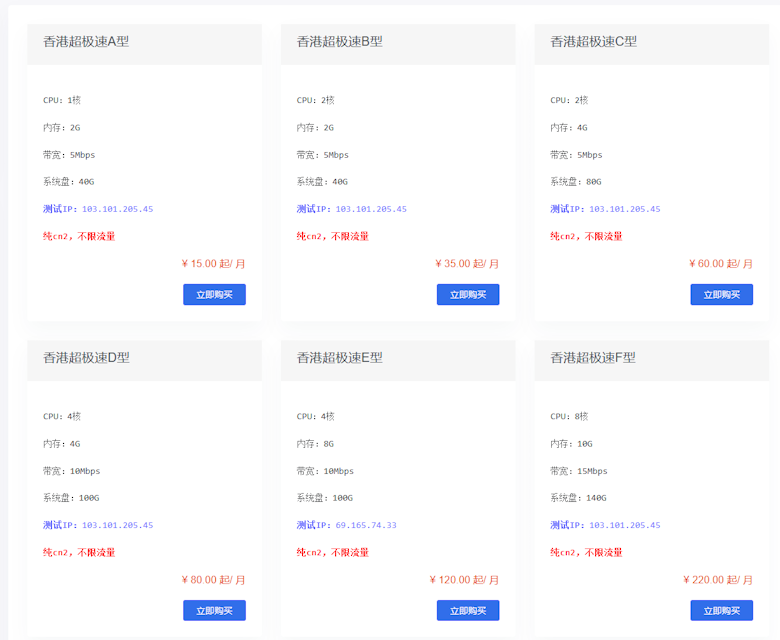
Task: Select the 香港超极速E型 card title
Action: click(x=339, y=358)
